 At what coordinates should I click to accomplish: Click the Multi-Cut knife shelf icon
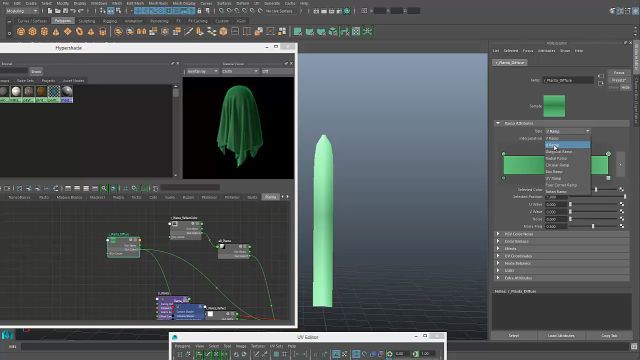click(x=188, y=31)
